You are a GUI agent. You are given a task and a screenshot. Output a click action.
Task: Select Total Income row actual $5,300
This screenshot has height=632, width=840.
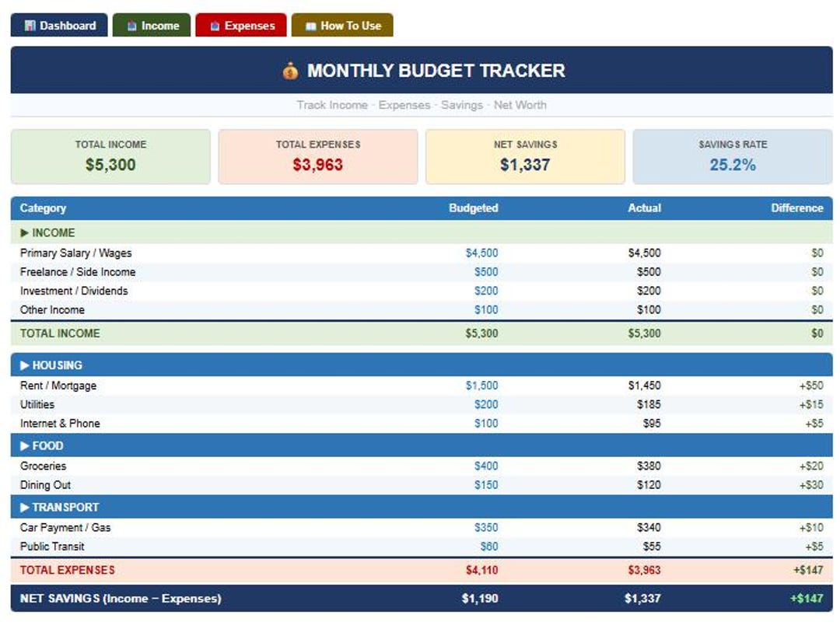coord(645,333)
